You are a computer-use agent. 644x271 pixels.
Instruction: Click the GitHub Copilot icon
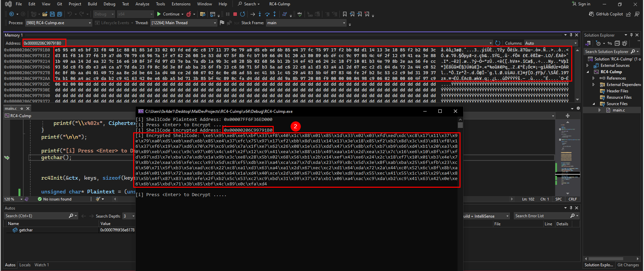(x=591, y=14)
